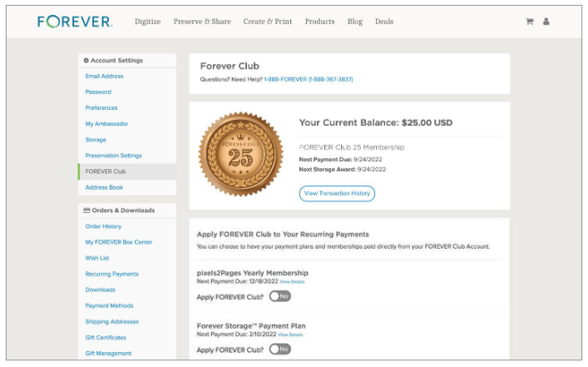Open the Digitize menu

point(148,22)
